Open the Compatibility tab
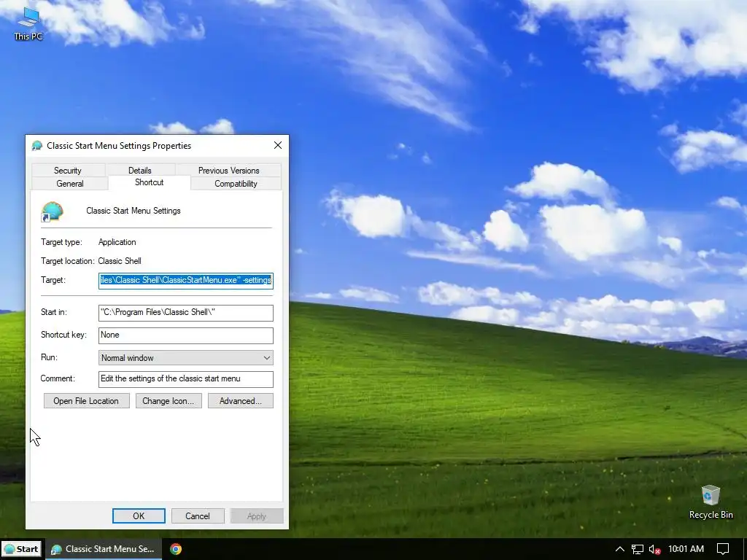The width and height of the screenshot is (747, 560). click(x=236, y=184)
